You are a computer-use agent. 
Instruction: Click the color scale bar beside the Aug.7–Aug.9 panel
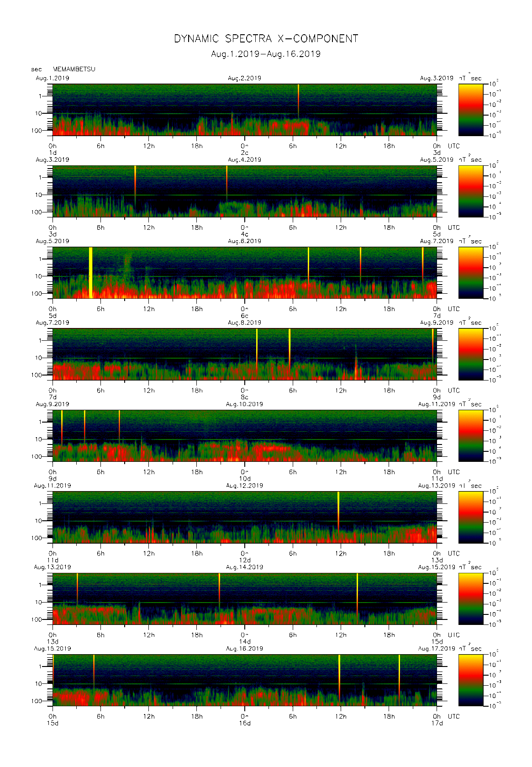(471, 354)
